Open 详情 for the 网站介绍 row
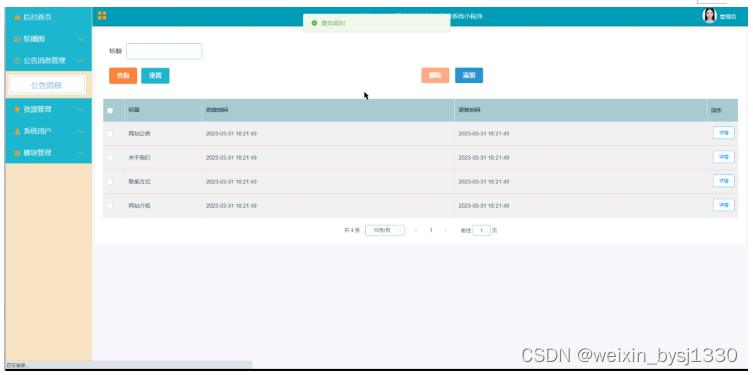This screenshot has height=375, width=753. tap(724, 205)
